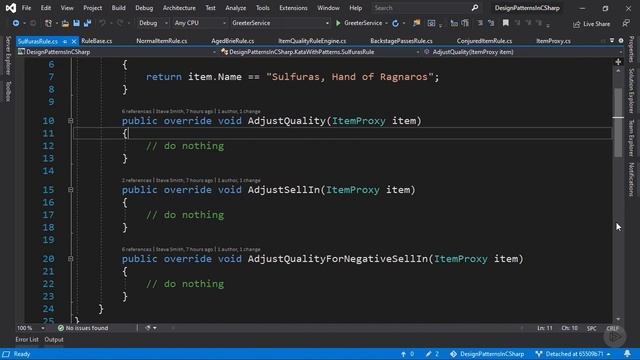Open the Debug configuration dropdown
640x360 pixels.
153,23
